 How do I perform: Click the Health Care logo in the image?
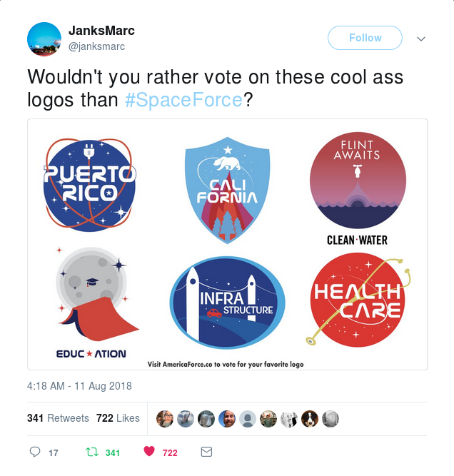pos(358,300)
